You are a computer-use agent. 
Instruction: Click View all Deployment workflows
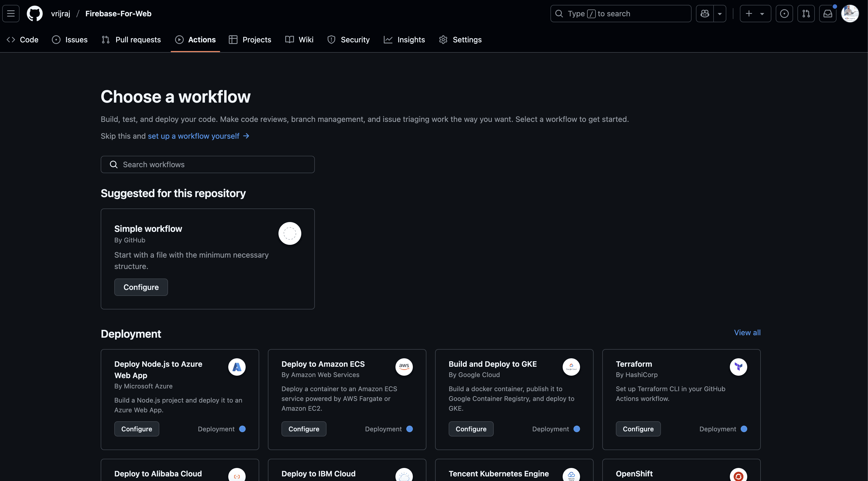747,332
